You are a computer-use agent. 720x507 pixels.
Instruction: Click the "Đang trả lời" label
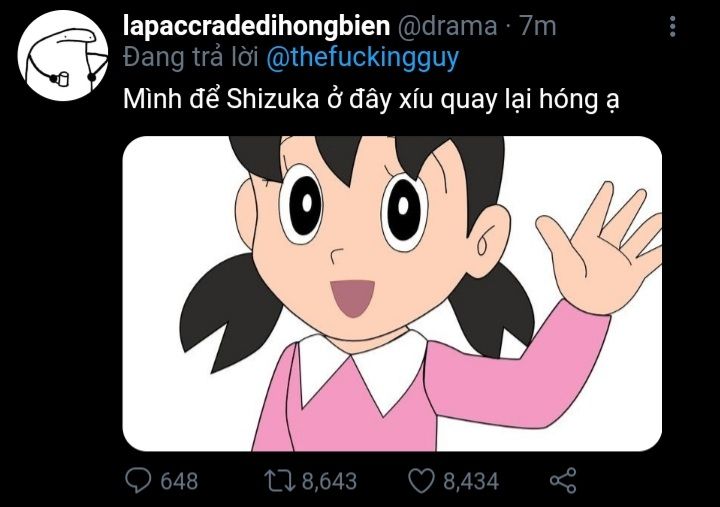[x=191, y=58]
